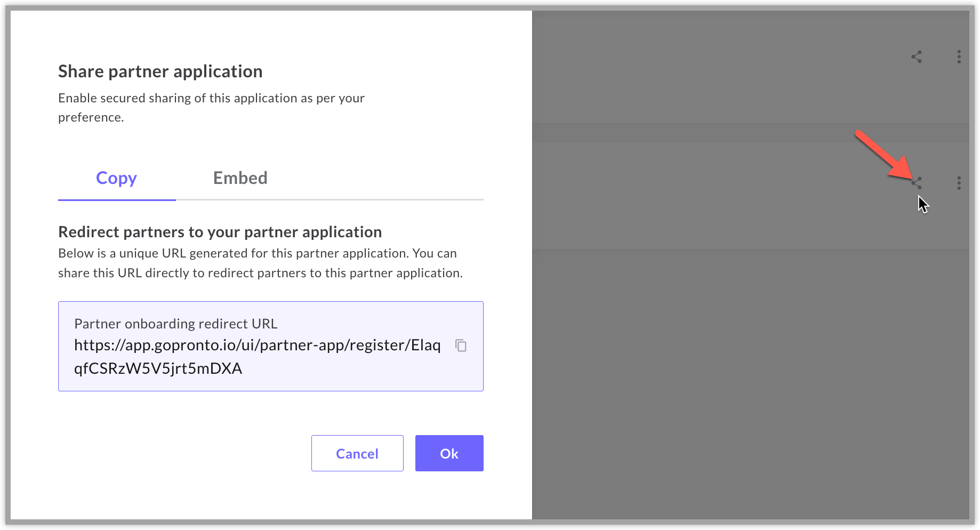Switch to the Copy tab
The width and height of the screenshot is (980, 530).
pyautogui.click(x=116, y=178)
